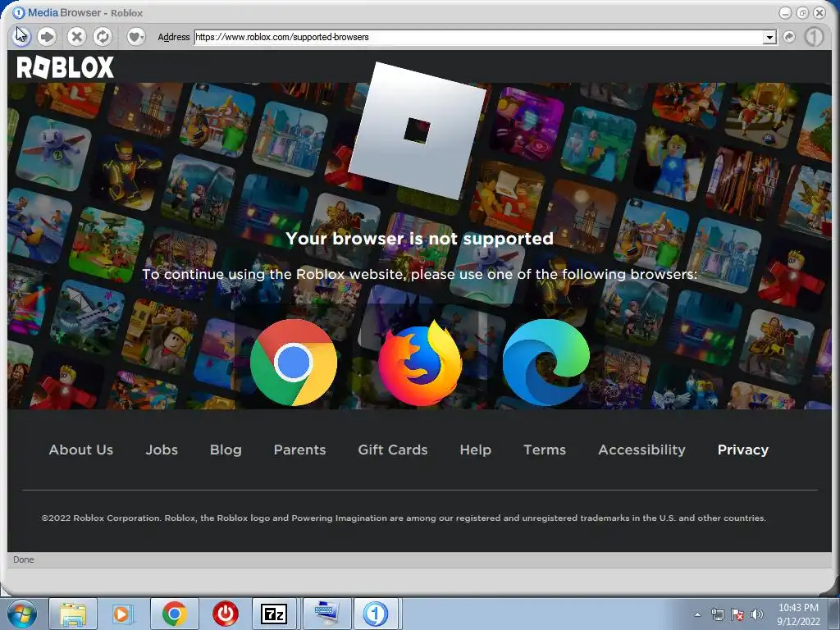Click the Mozilla Firefox browser logo
This screenshot has height=630, width=840.
[x=420, y=362]
